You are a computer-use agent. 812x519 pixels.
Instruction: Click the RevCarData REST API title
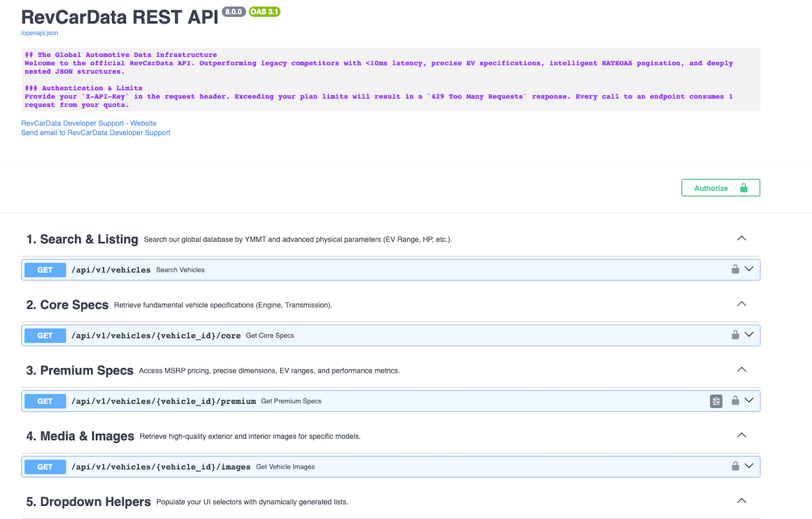[x=120, y=17]
